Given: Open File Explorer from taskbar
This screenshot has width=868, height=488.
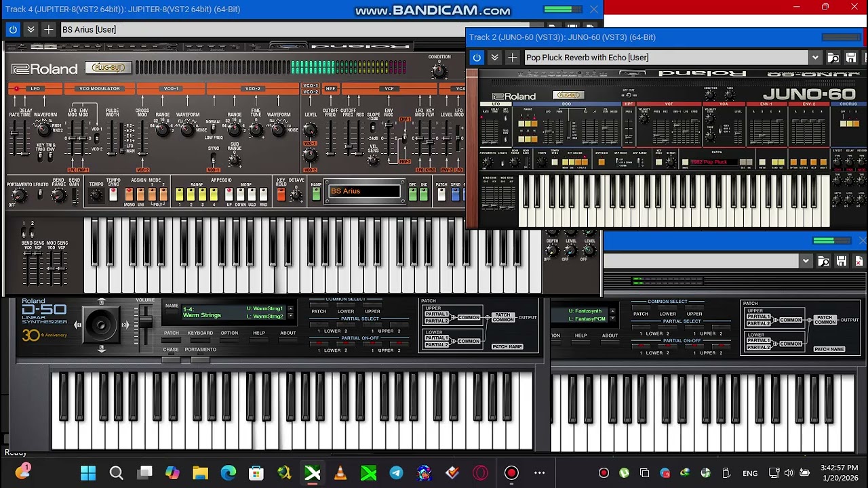Looking at the screenshot, I should pyautogui.click(x=200, y=472).
